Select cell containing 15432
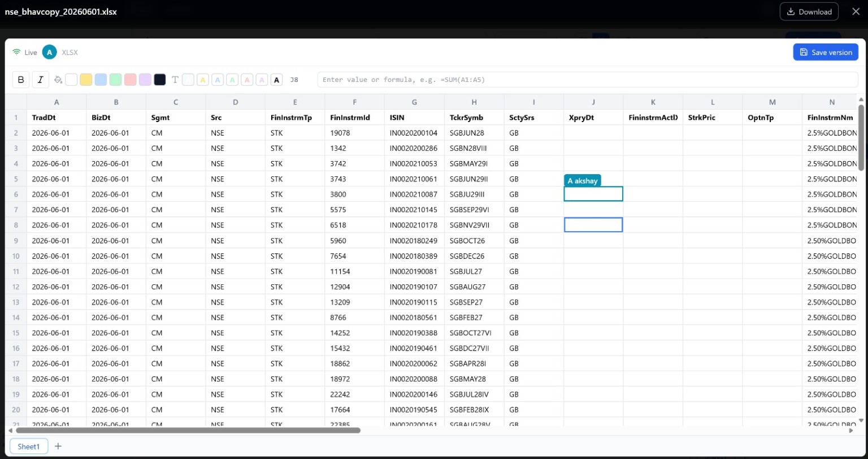The height and width of the screenshot is (459, 868). (x=355, y=348)
